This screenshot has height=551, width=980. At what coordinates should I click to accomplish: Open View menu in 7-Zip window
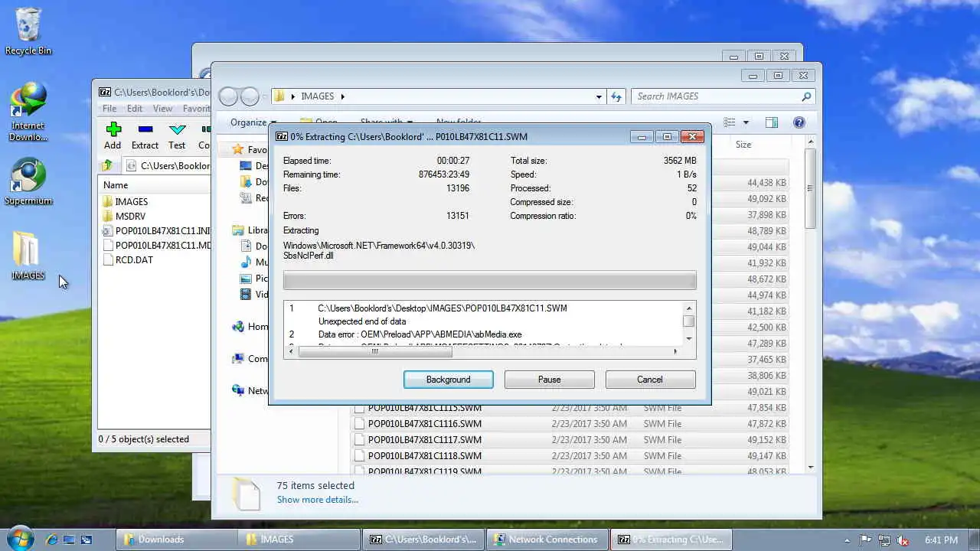click(x=162, y=109)
